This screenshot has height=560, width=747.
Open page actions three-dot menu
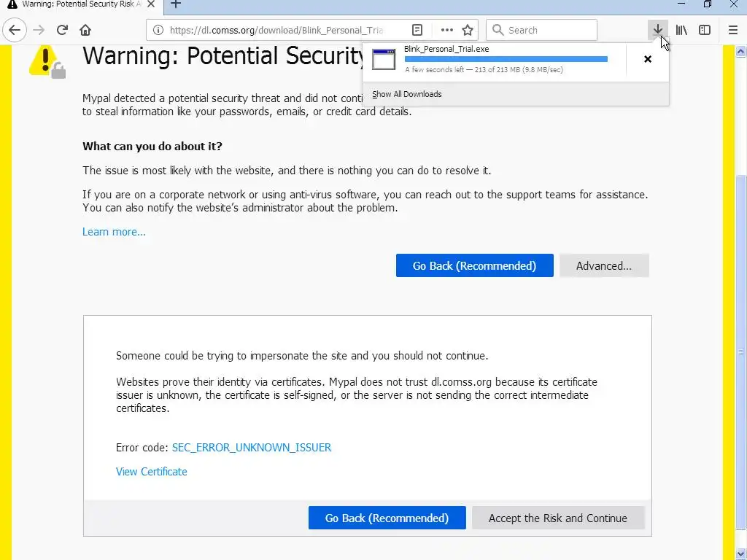(x=446, y=30)
